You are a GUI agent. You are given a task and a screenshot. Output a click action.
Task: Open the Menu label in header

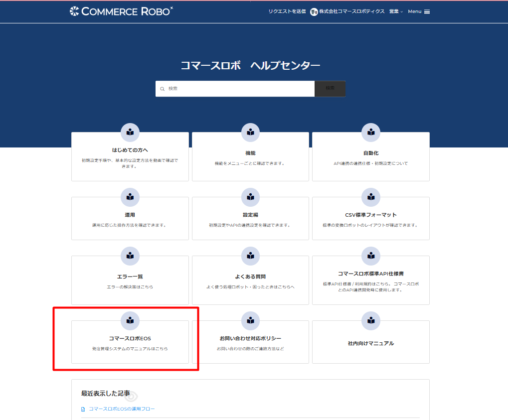[415, 11]
